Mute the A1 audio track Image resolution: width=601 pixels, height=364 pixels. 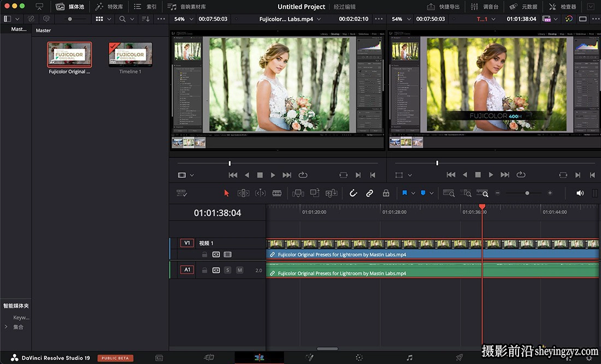point(239,270)
